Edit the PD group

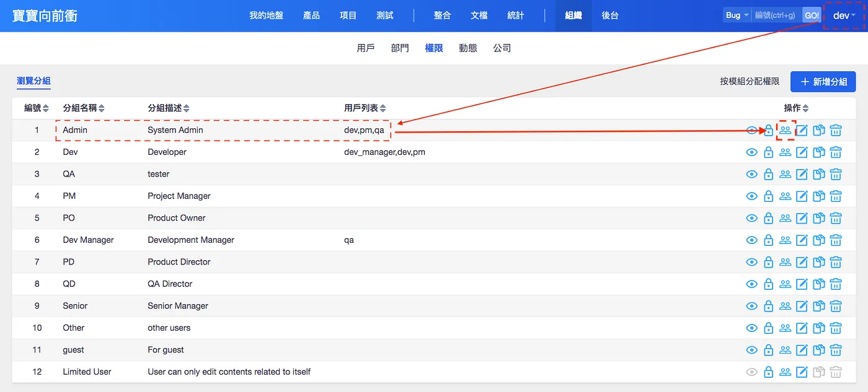802,262
